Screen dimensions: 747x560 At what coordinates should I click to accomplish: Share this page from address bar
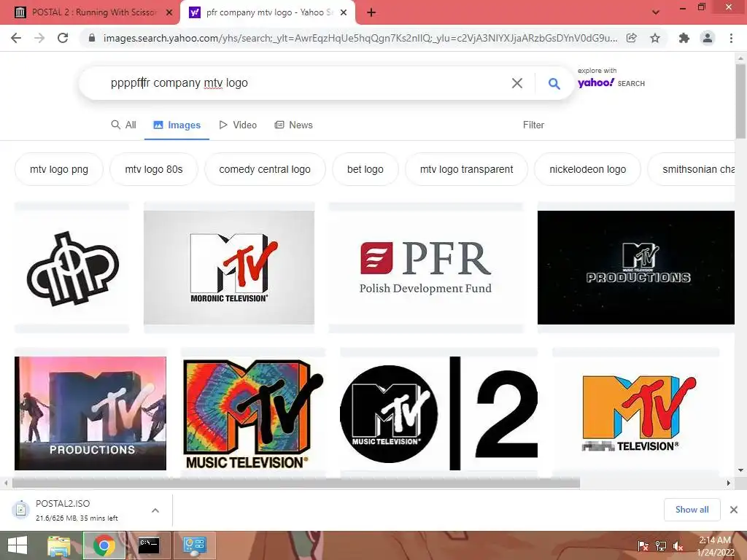click(631, 38)
